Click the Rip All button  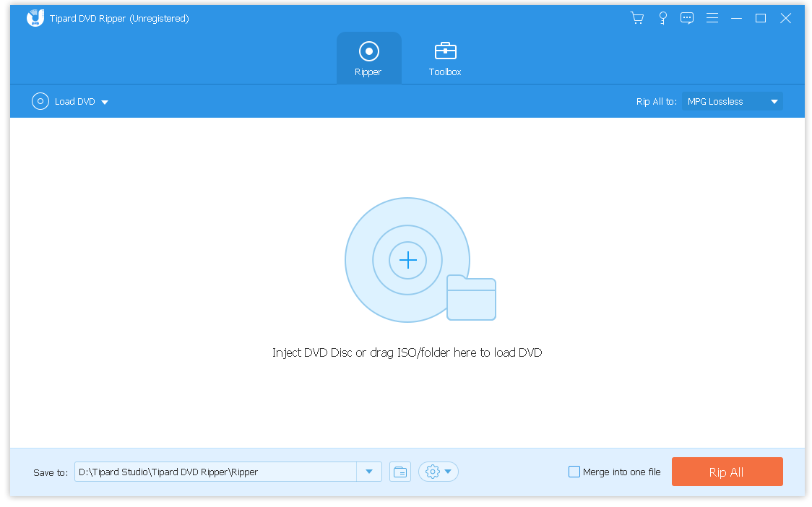tap(727, 471)
